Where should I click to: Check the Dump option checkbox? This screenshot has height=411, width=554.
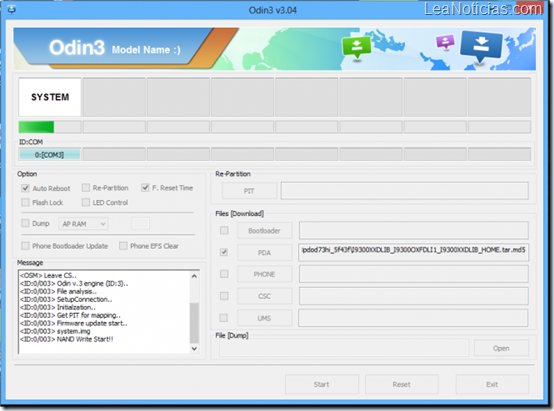(25, 223)
